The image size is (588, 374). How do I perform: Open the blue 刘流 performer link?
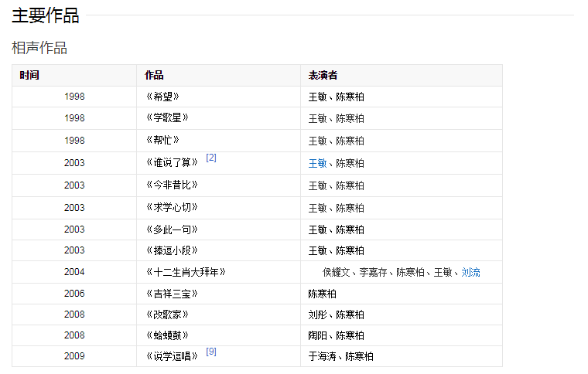pyautogui.click(x=470, y=272)
